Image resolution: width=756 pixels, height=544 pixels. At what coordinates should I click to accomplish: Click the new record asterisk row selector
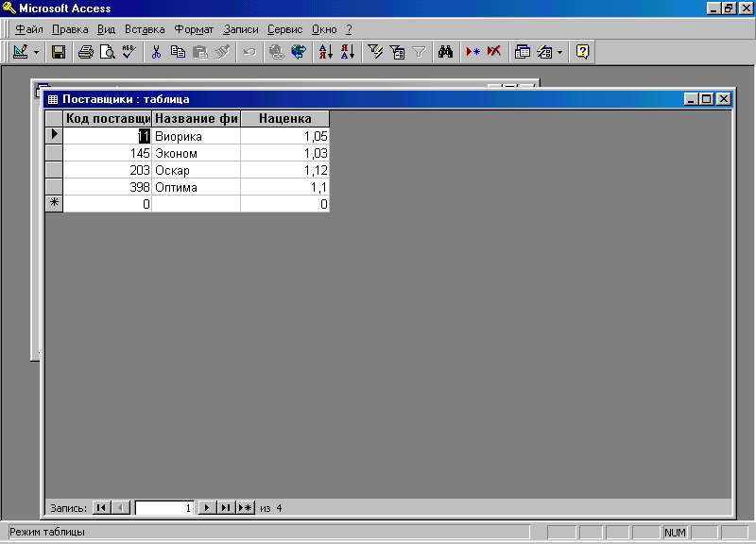click(x=54, y=203)
